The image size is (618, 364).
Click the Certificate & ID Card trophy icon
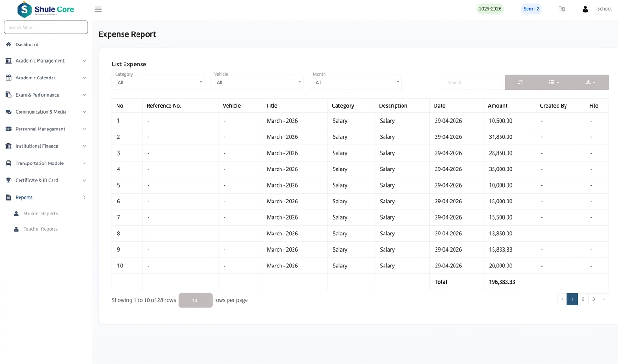point(8,180)
